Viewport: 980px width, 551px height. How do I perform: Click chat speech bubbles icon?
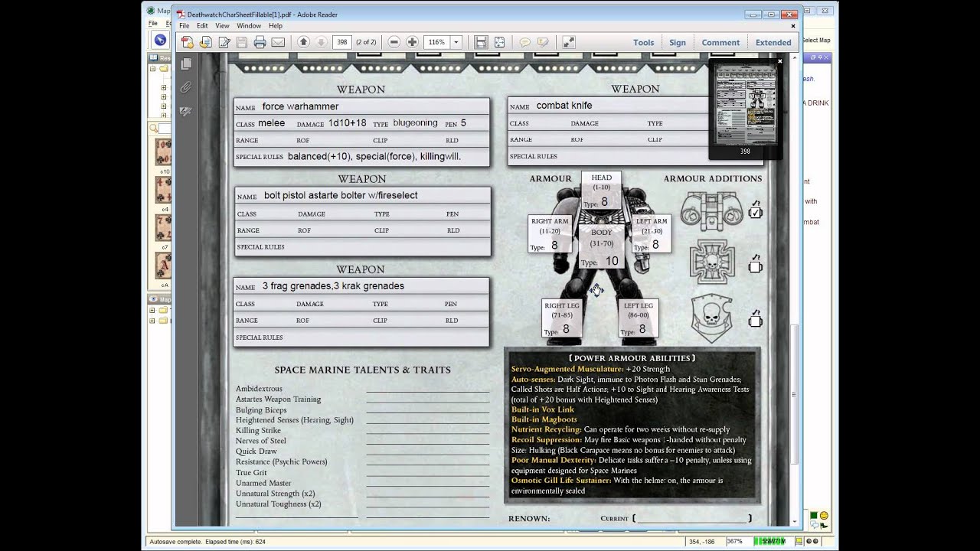814,525
